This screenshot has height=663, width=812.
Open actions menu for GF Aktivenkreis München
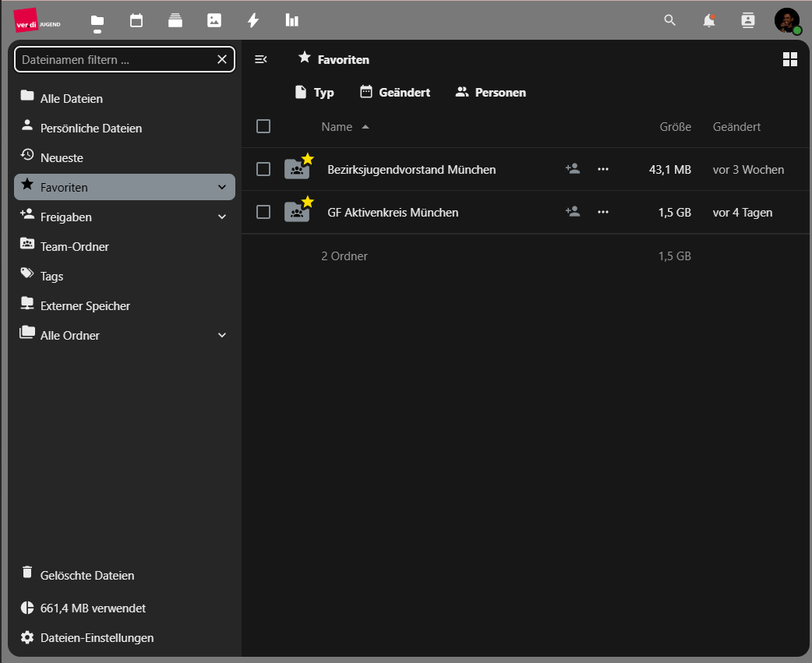coord(603,212)
